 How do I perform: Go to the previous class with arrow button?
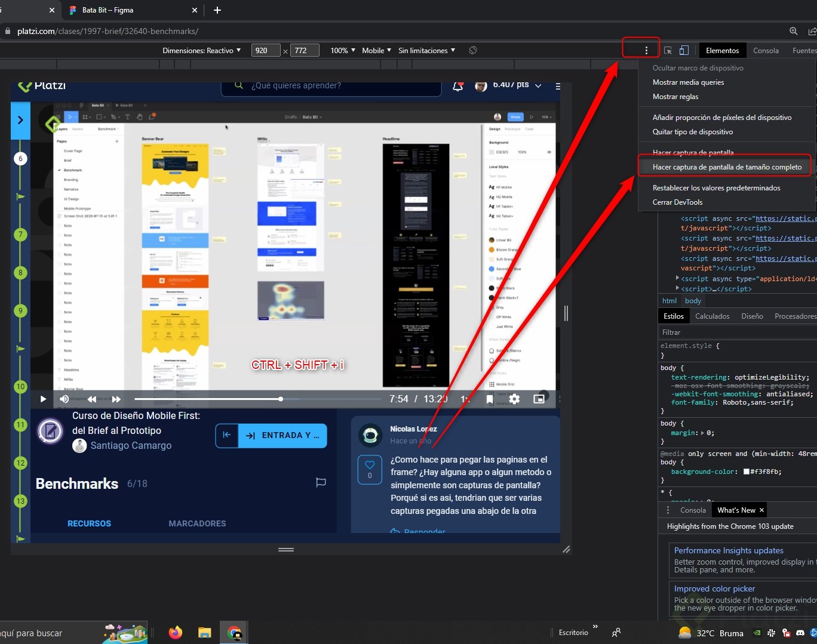coord(227,435)
